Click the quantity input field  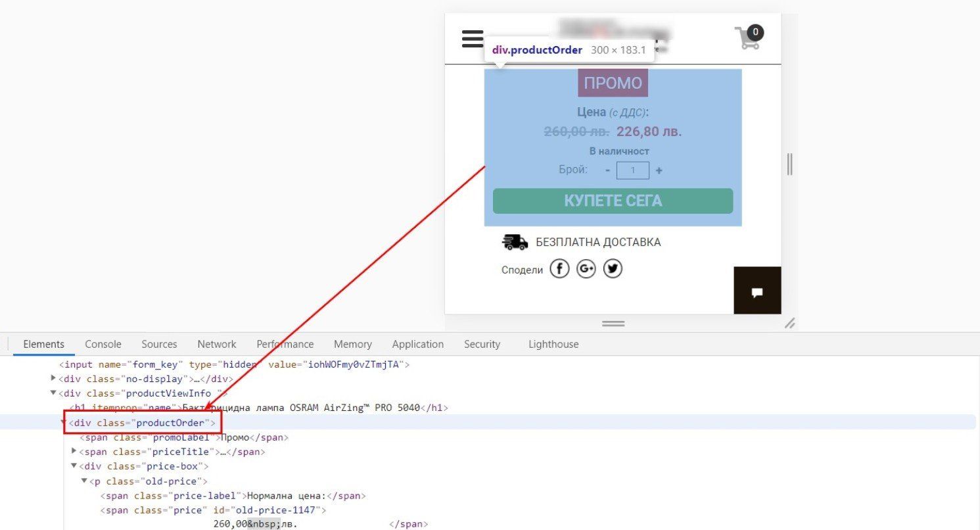(x=633, y=170)
